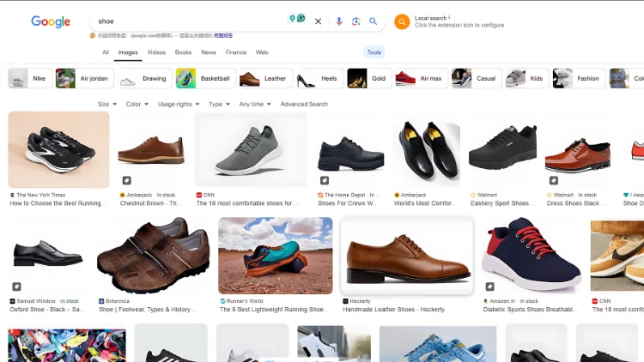Open the Amazon.in Diabetic Sports Shoes image
The width and height of the screenshot is (644, 362).
coord(532,256)
